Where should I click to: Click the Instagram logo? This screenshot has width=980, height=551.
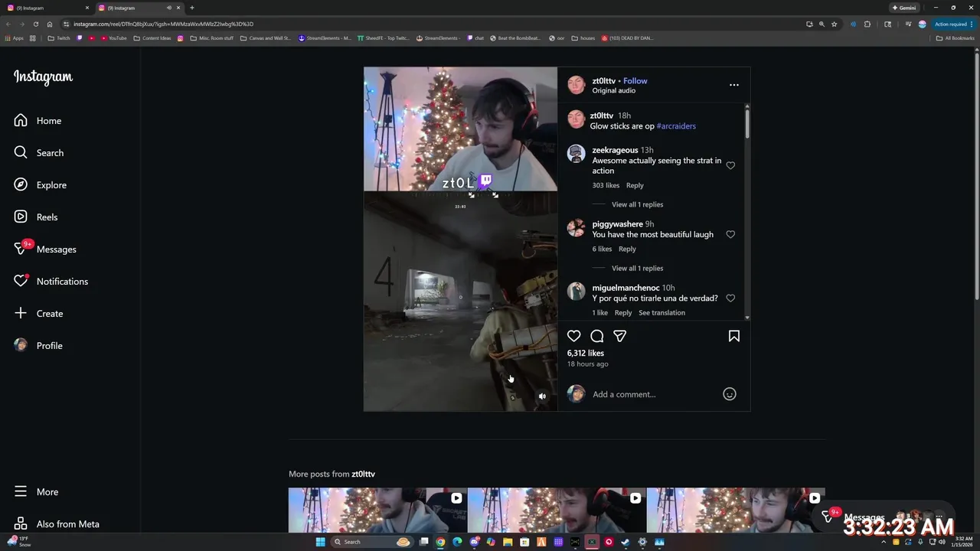coord(43,77)
